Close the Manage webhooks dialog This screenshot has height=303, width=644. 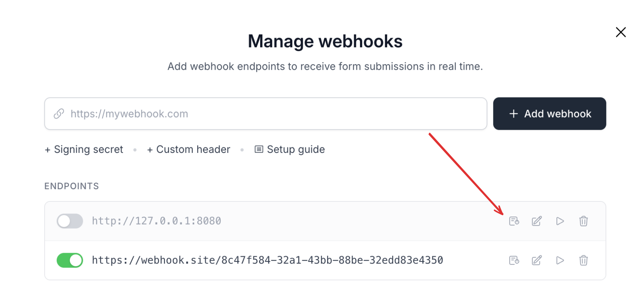[x=621, y=32]
